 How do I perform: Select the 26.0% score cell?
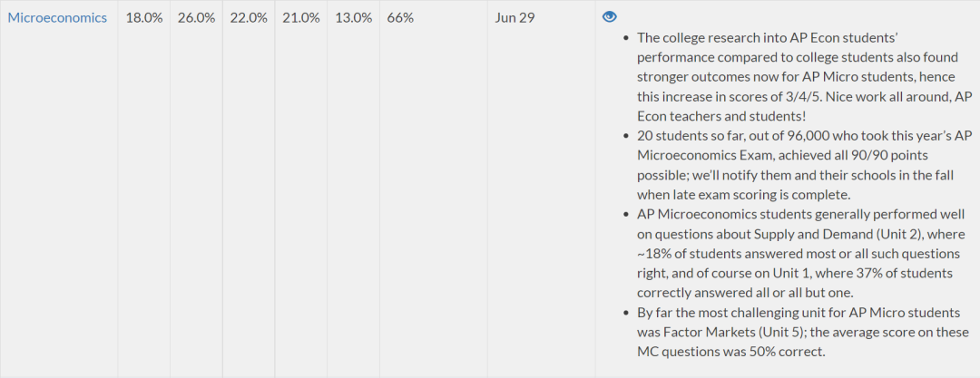[196, 18]
